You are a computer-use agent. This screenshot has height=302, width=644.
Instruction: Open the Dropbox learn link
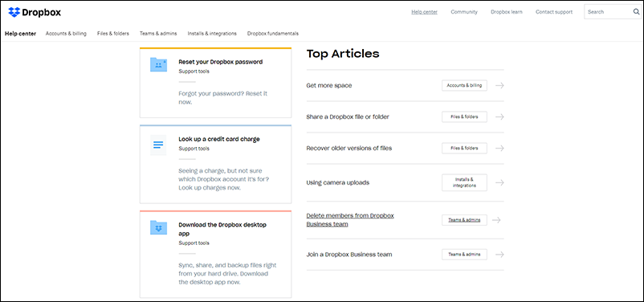[x=507, y=12]
